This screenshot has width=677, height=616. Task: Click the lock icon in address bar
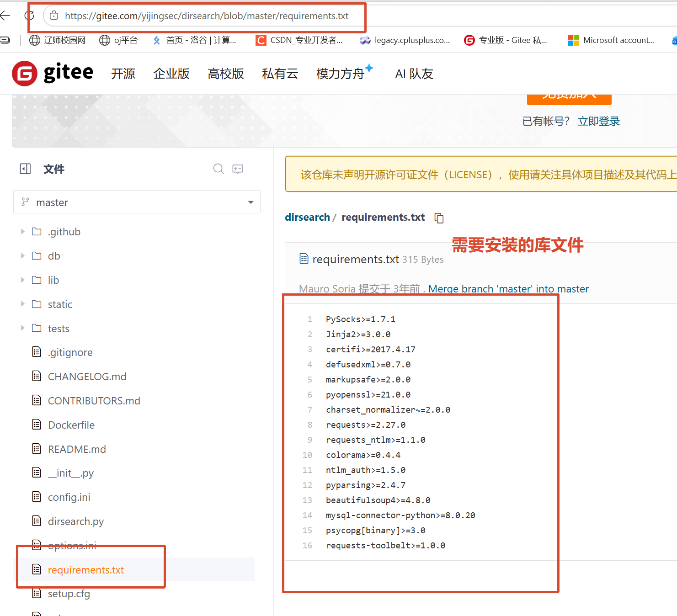(54, 16)
